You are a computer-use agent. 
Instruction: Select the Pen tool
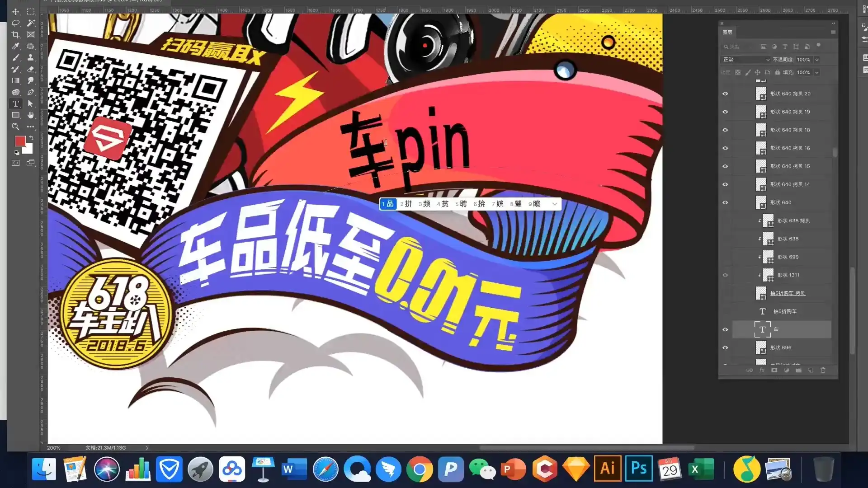coord(31,92)
